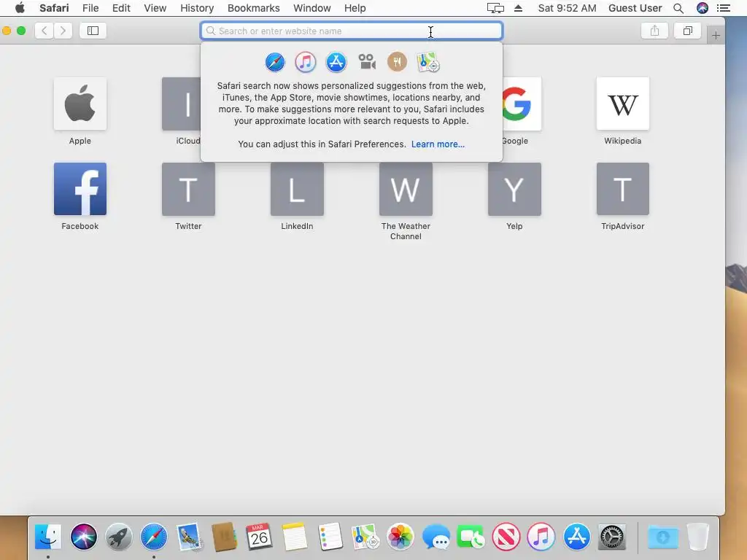This screenshot has width=747, height=560.
Task: Click the Safari compass icon in suggestions popup
Action: coord(275,63)
